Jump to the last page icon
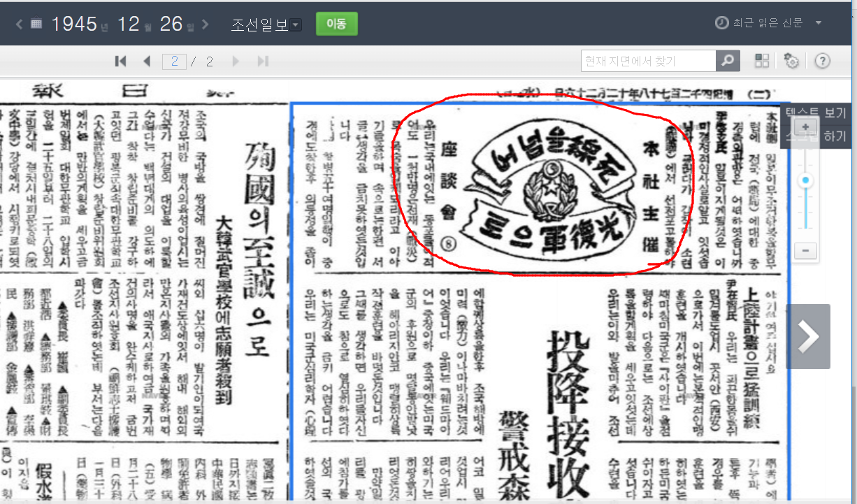The image size is (857, 504). click(263, 62)
